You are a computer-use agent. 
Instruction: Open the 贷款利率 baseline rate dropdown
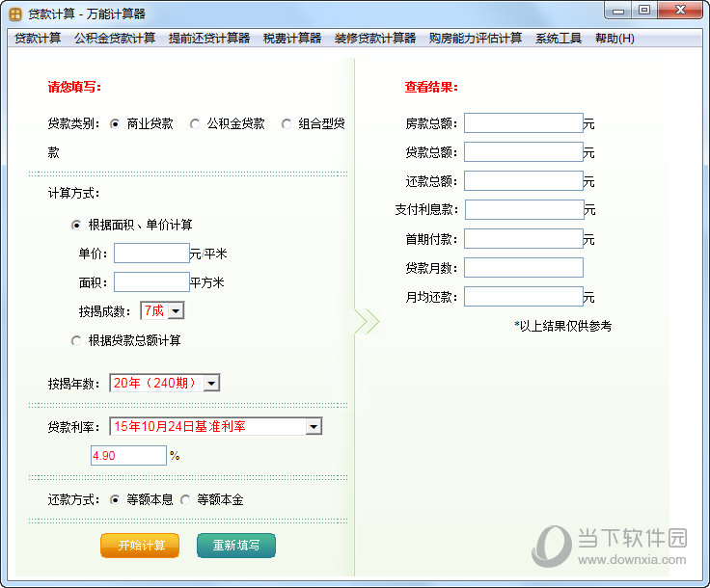pyautogui.click(x=216, y=426)
